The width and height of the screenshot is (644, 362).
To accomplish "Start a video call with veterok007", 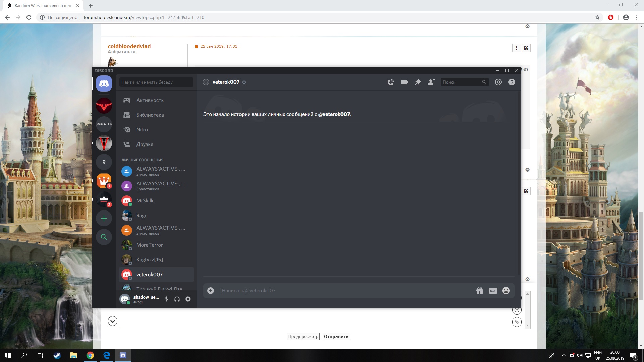I will coord(405,82).
